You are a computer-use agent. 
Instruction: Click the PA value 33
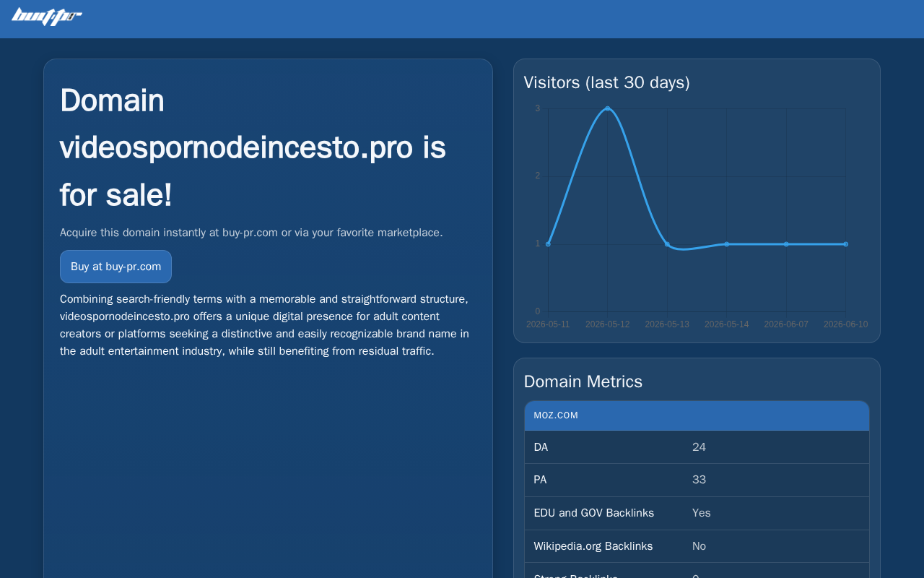(x=699, y=480)
